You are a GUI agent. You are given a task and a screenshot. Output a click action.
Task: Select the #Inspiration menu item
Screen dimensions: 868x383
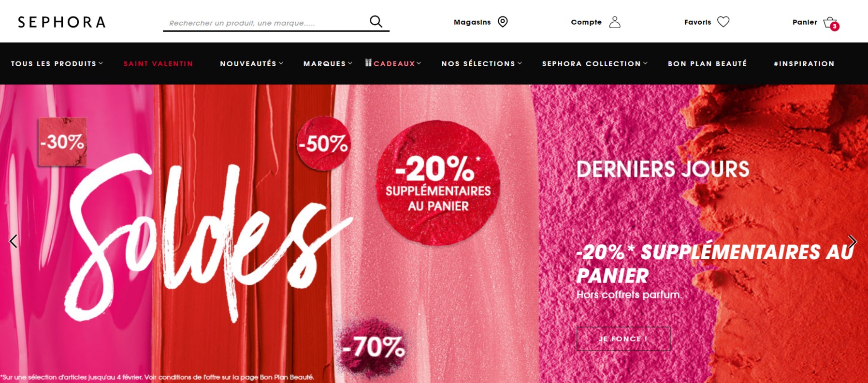pos(804,64)
